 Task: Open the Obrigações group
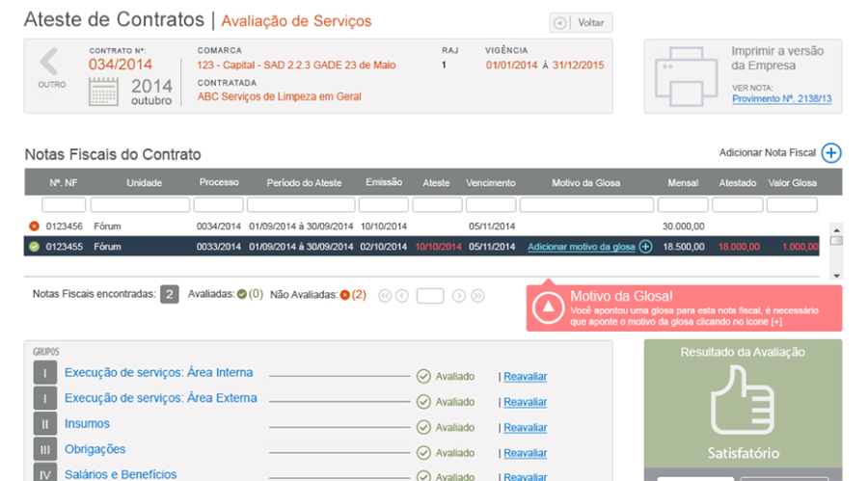[95, 449]
